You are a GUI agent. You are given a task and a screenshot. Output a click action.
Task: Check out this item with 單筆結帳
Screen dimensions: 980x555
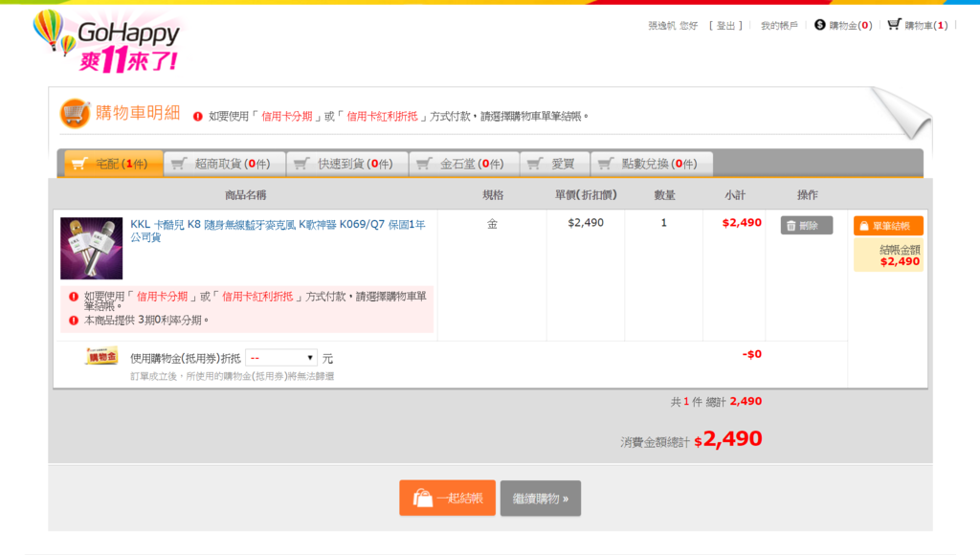point(888,226)
